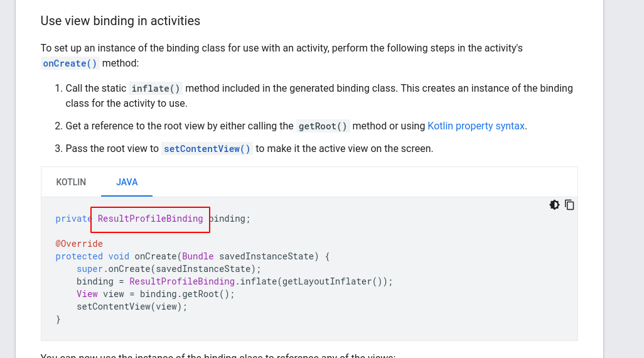Click the getRoot() inline code in step two
Screen dimensions: 644x358
coord(323,126)
